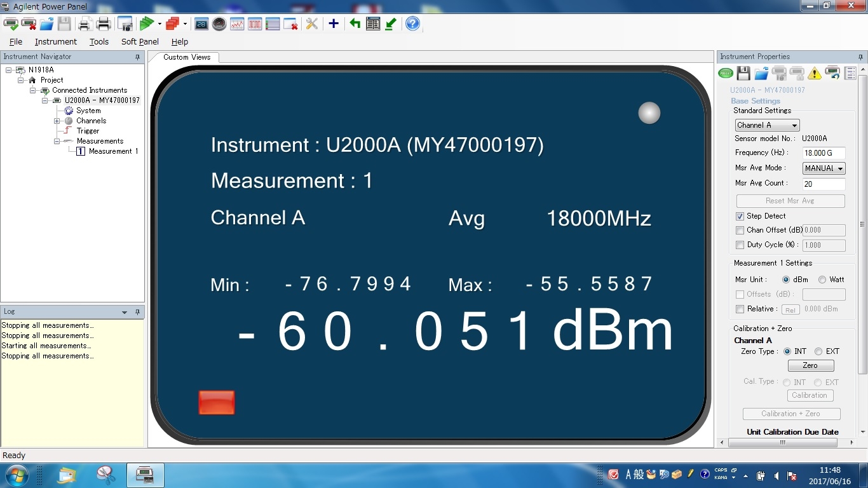Select the digital numeric display view icon
Image resolution: width=868 pixels, height=488 pixels.
201,24
